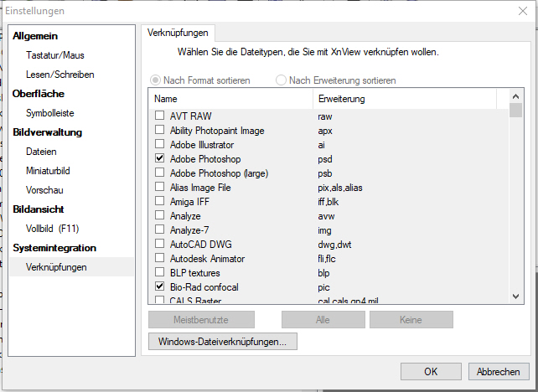
Task: Enable the Adobe Illustrator association checkbox
Action: point(159,145)
